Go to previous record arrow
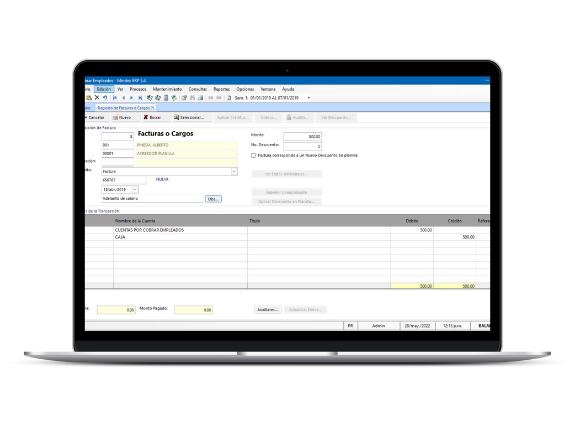The height and width of the screenshot is (425, 575). [123, 98]
